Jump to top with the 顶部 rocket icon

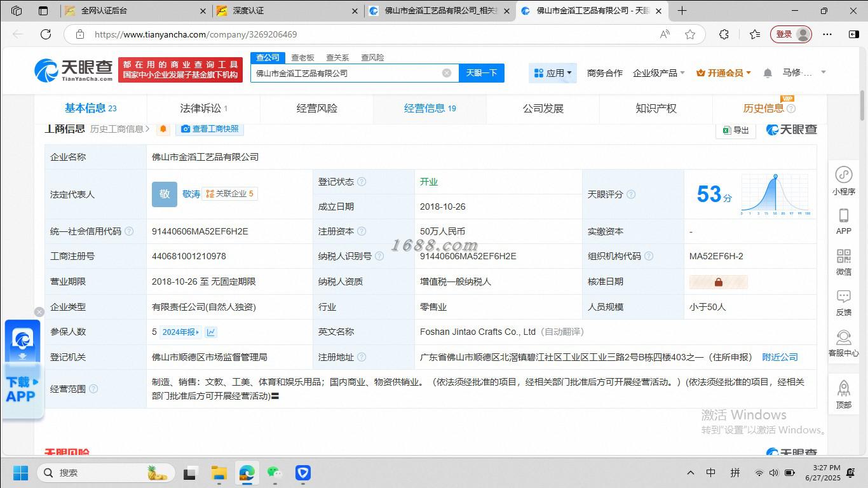pos(843,394)
